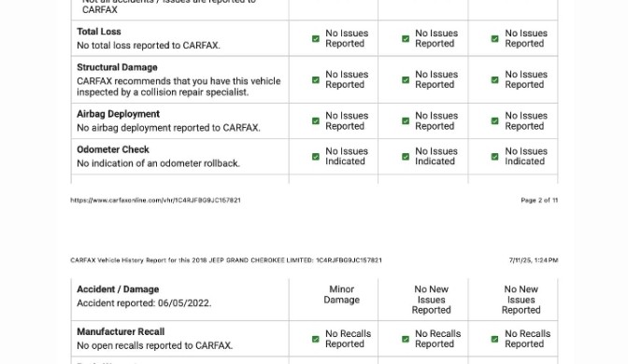This screenshot has width=628, height=364.
Task: Click the Page 2 of 11 label
Action: (539, 200)
